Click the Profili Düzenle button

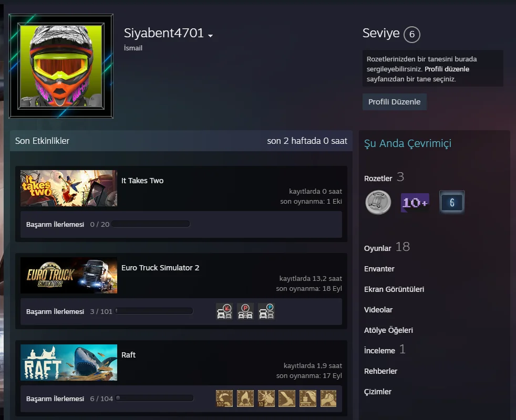[394, 102]
